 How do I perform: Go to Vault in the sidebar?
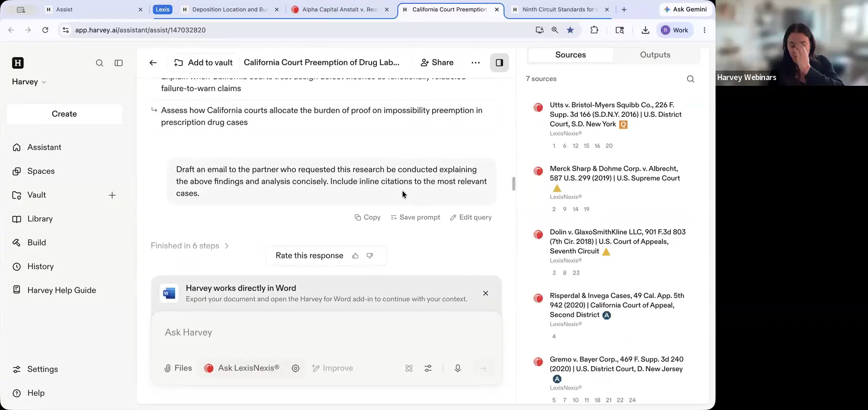37,195
